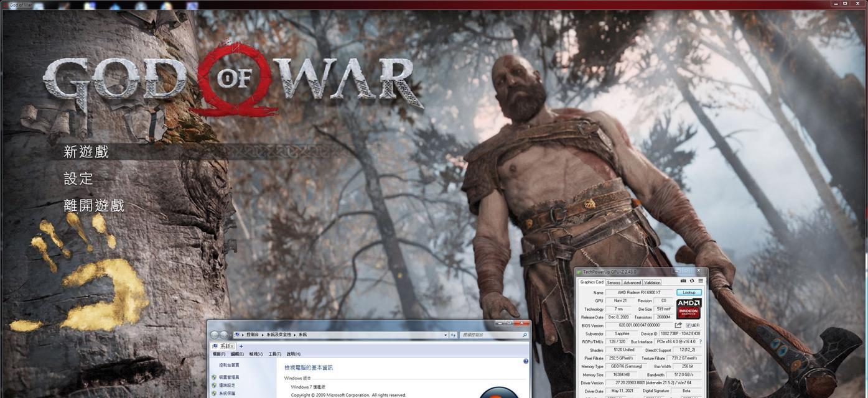Click the God of War window title icon

coord(4,5)
